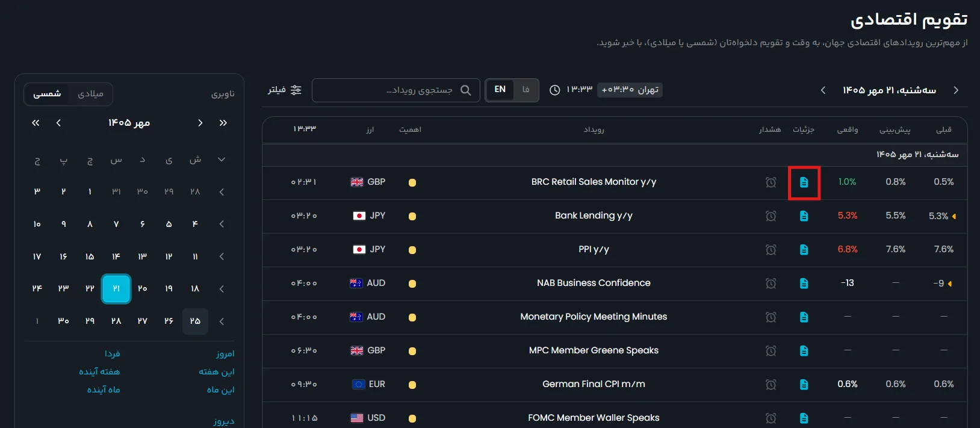
Task: Select the این ماه quick link
Action: click(221, 390)
